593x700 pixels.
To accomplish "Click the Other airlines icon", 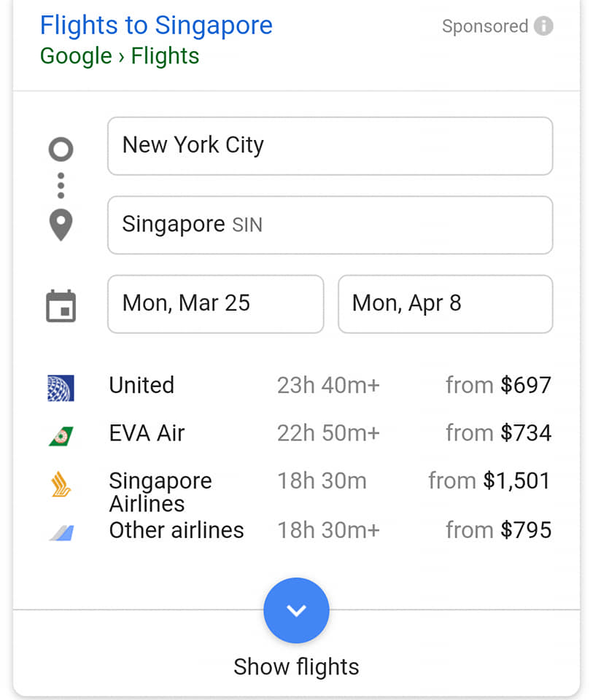I will point(61,532).
